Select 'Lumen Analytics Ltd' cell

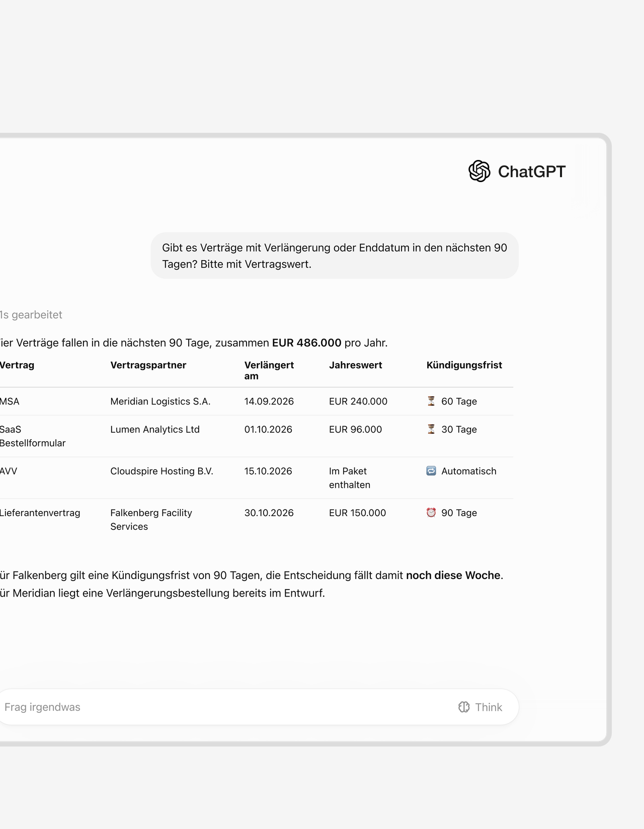click(x=155, y=430)
